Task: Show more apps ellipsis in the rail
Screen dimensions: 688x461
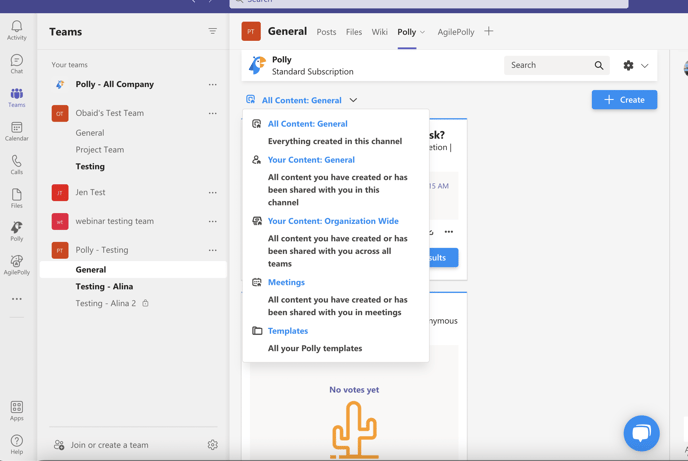Action: (x=17, y=299)
